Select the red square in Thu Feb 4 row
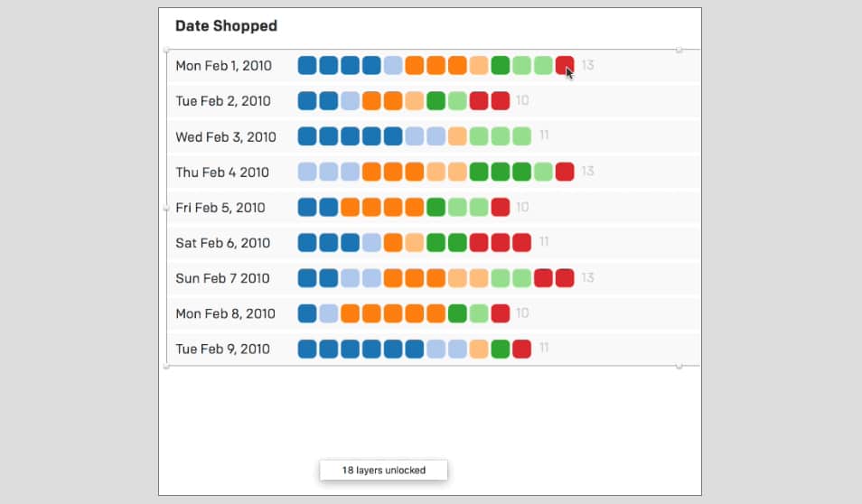 (564, 172)
